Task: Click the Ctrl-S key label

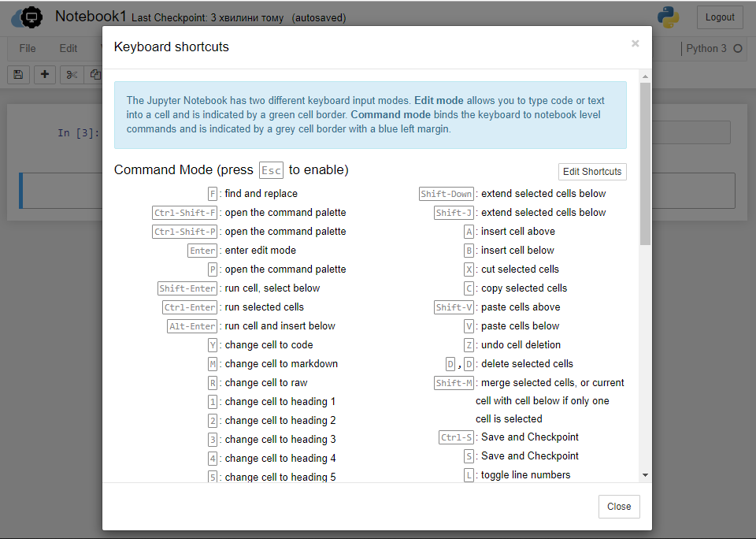Action: (456, 437)
